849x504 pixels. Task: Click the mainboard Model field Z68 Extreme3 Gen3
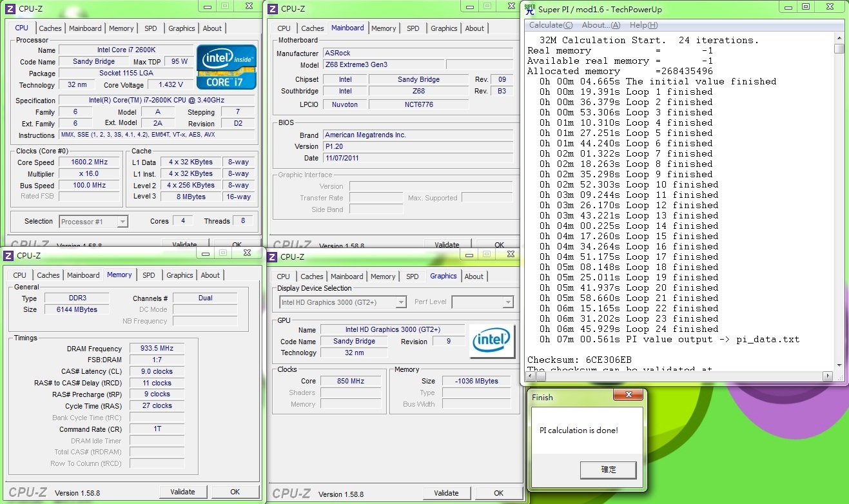383,65
